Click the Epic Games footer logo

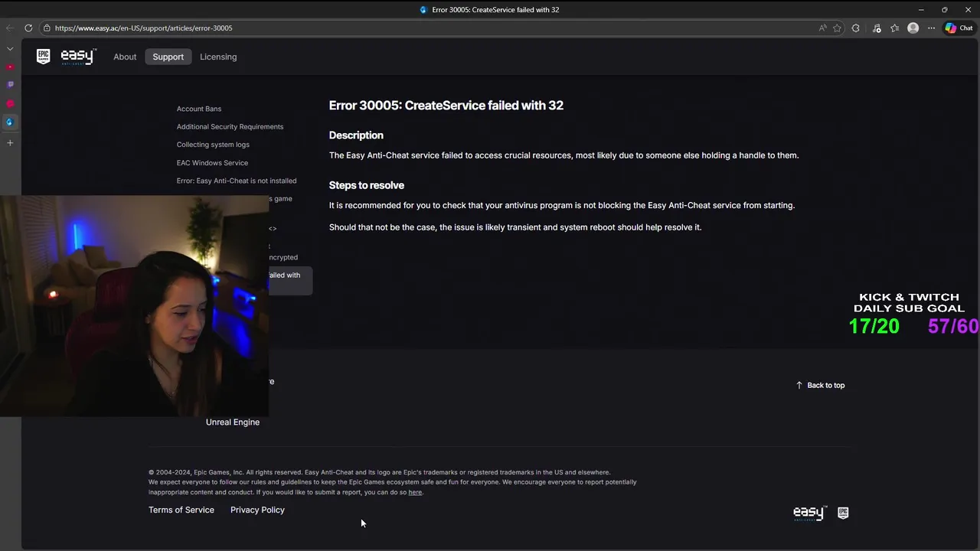(843, 513)
